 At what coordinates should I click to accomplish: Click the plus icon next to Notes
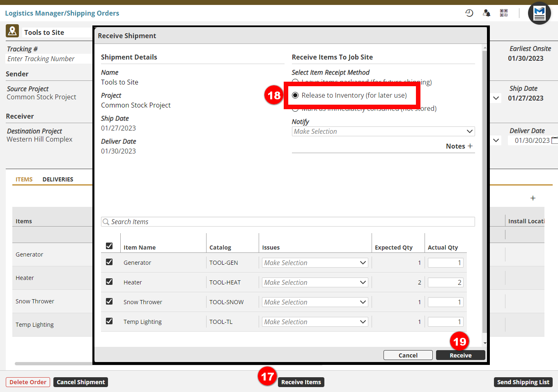(470, 146)
